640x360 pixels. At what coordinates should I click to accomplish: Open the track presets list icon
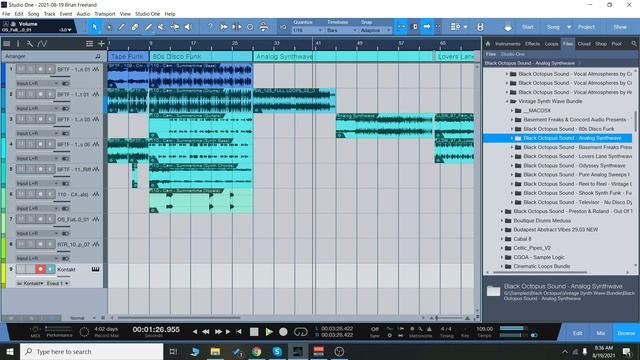[89, 43]
